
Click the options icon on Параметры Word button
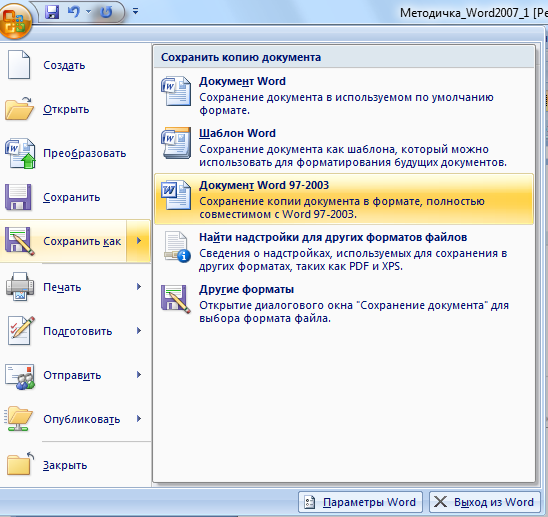pos(310,502)
